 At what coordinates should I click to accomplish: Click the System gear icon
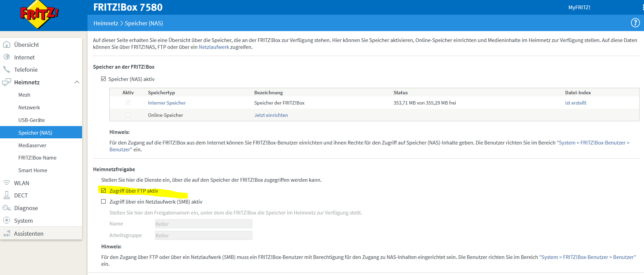tap(6, 220)
